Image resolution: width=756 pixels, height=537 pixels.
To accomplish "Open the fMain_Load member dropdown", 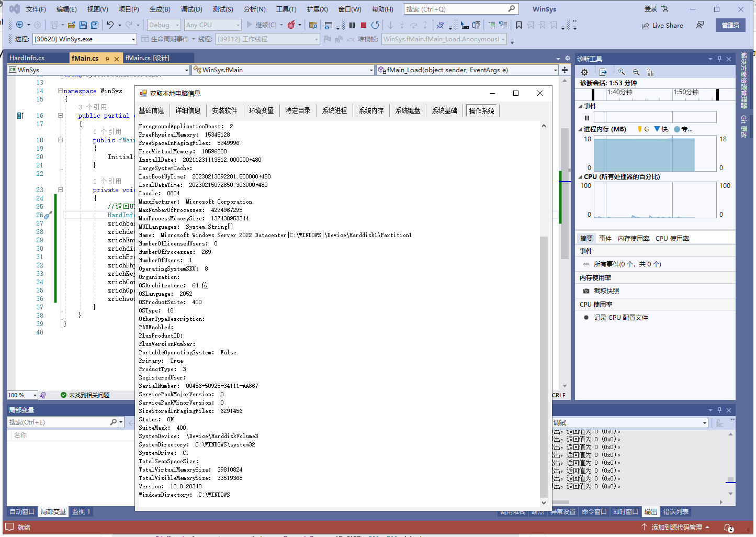I will click(468, 70).
